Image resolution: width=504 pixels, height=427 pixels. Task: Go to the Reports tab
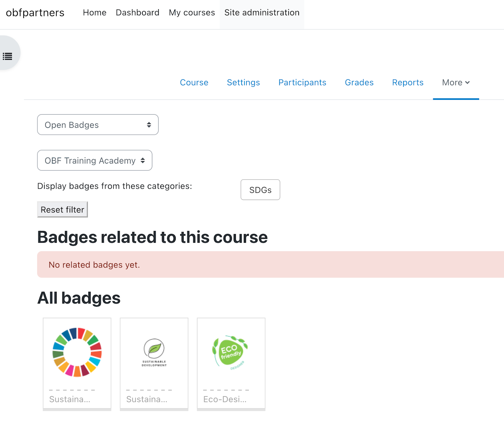point(408,83)
